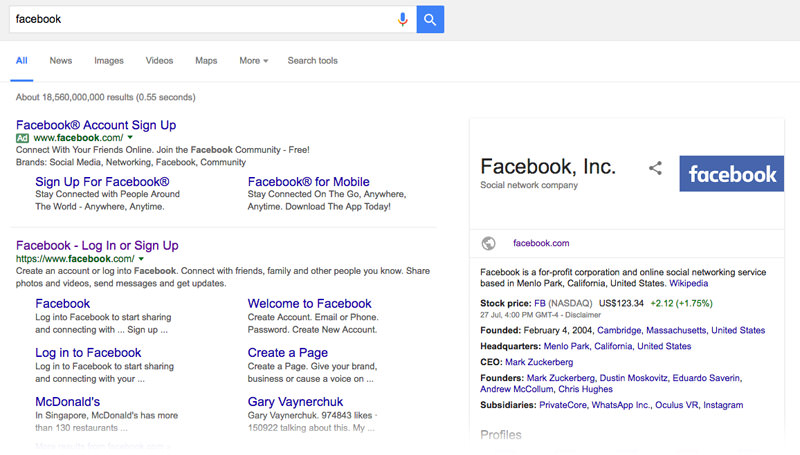Open Search tools

312,61
